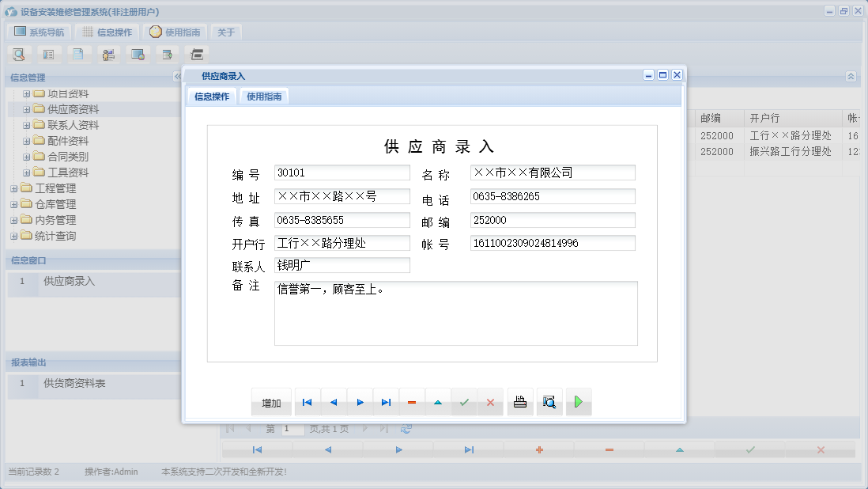This screenshot has height=489, width=868.
Task: Click the 增加 button to add a record
Action: (271, 402)
